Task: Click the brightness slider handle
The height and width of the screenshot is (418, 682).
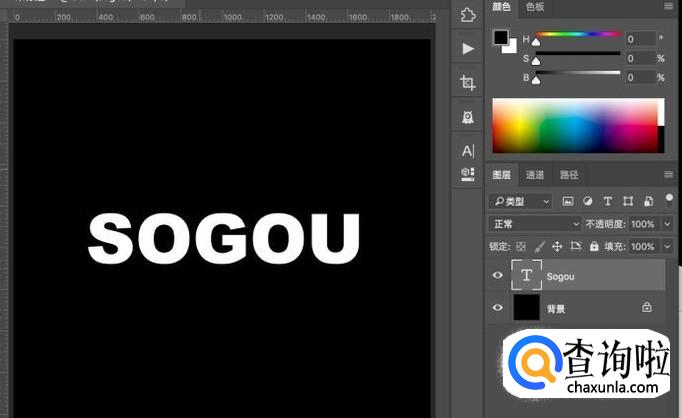Action: [x=536, y=80]
